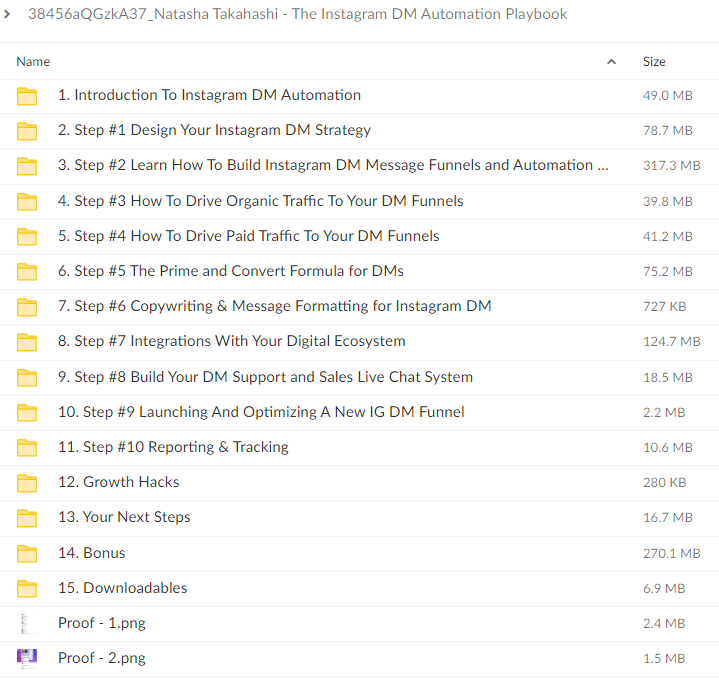Select the file name Proof - 1.png

[102, 623]
